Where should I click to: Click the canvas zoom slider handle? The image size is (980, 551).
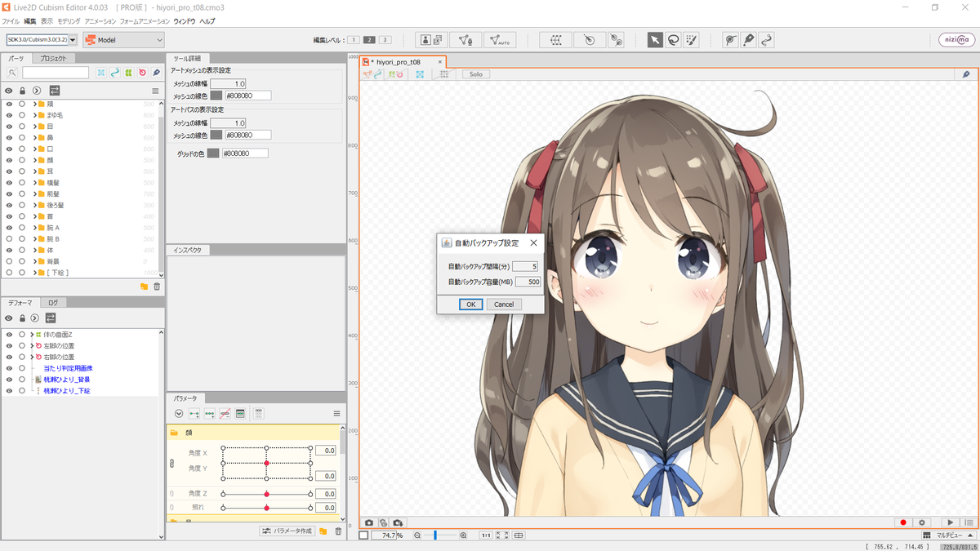(x=435, y=535)
